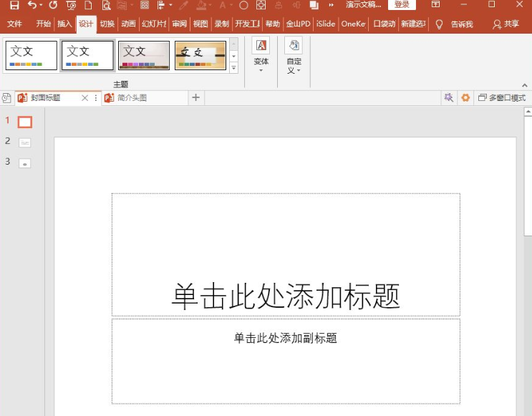Click the 单击此处添加副标题 subtitle placeholder
532x416 pixels.
coord(286,361)
